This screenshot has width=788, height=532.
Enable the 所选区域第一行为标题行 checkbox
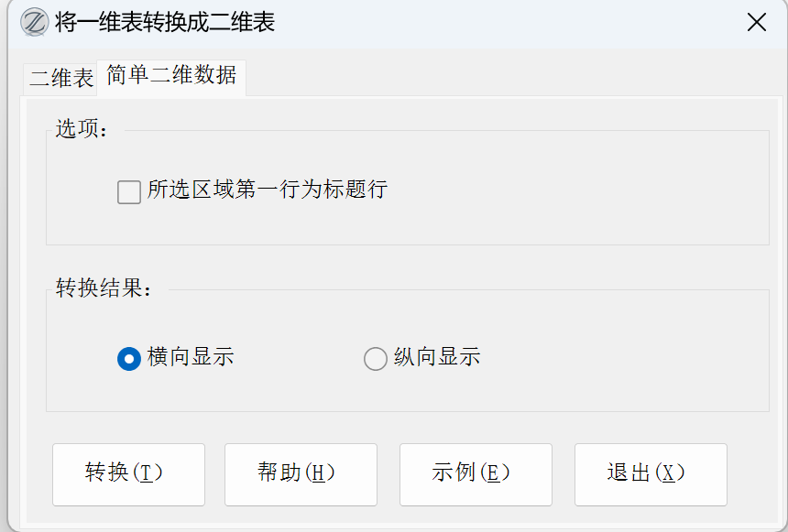[129, 191]
